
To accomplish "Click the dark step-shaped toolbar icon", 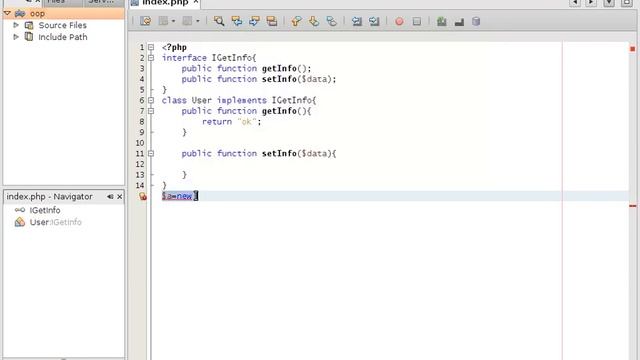I will (459, 22).
